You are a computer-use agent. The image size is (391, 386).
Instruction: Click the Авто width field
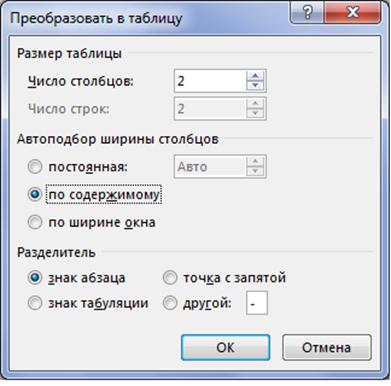pyautogui.click(x=210, y=167)
